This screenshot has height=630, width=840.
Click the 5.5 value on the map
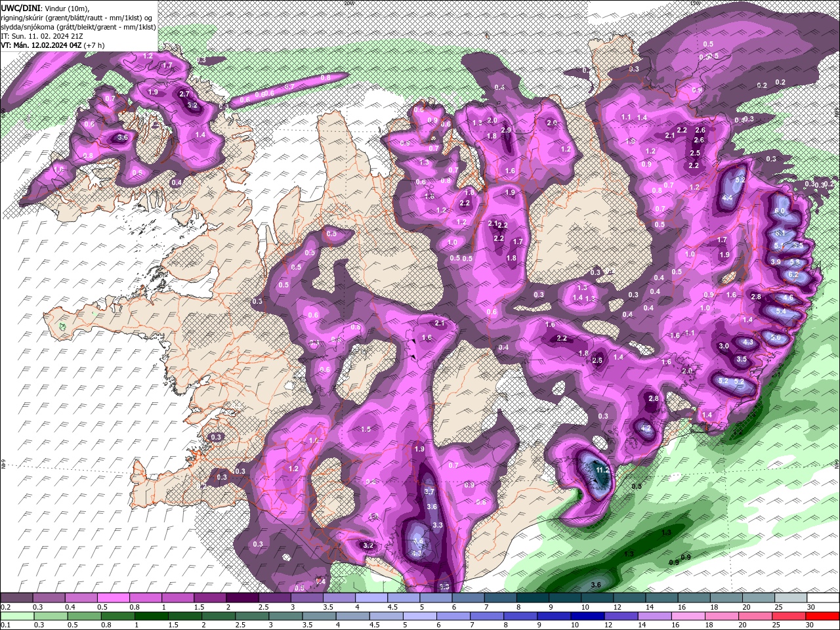(x=798, y=245)
